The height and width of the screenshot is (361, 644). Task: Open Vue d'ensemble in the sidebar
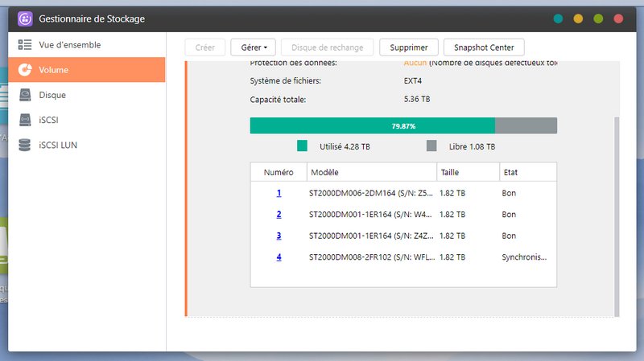click(x=87, y=45)
